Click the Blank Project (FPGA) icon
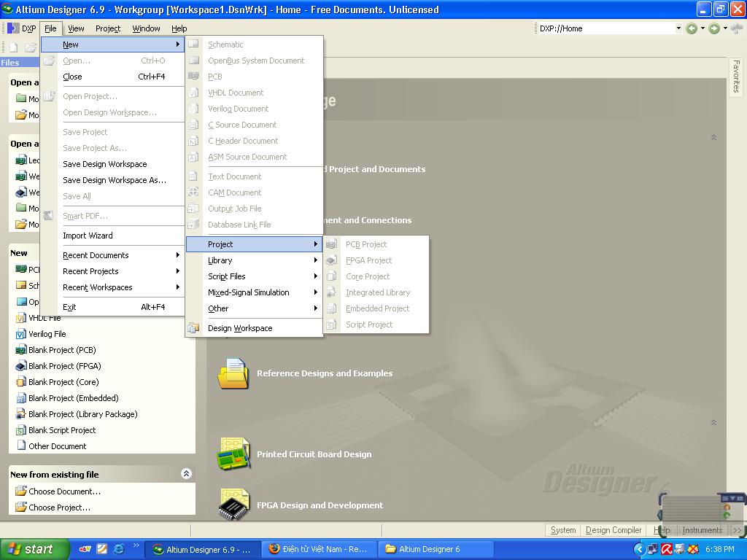This screenshot has width=747, height=560. [x=21, y=366]
